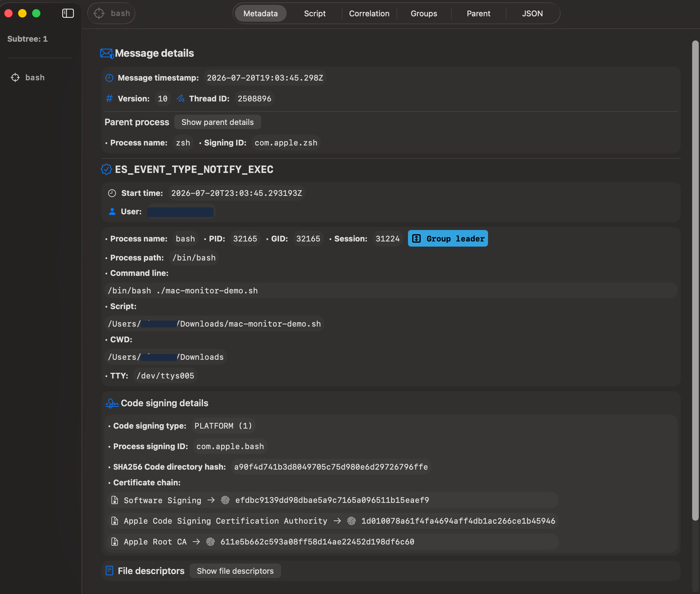Click Version value 10

coord(163,99)
